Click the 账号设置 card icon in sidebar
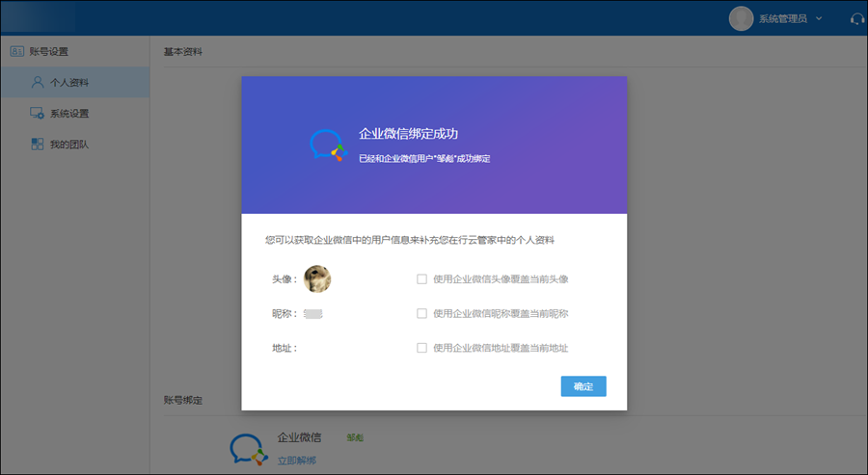 [x=17, y=51]
